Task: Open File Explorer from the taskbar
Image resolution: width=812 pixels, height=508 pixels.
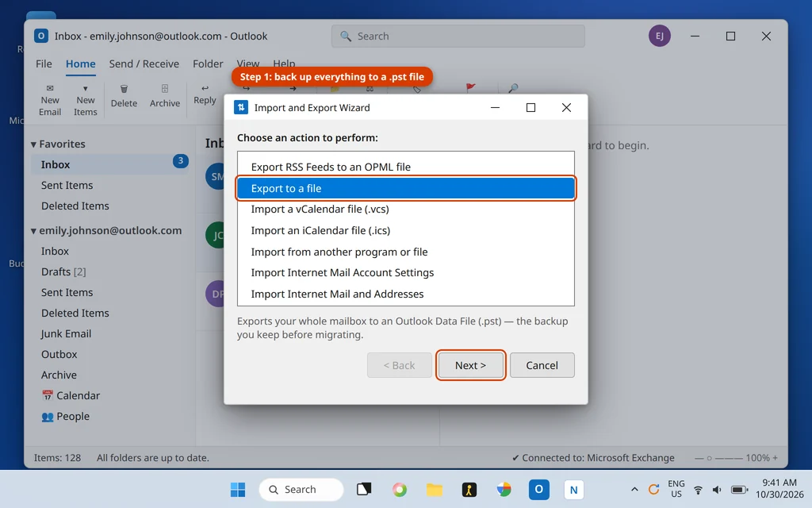Action: click(x=435, y=489)
